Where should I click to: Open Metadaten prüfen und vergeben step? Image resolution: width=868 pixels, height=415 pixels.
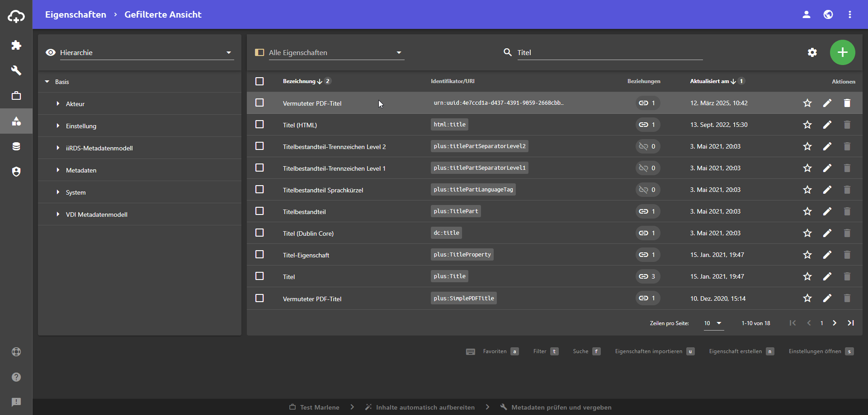556,407
